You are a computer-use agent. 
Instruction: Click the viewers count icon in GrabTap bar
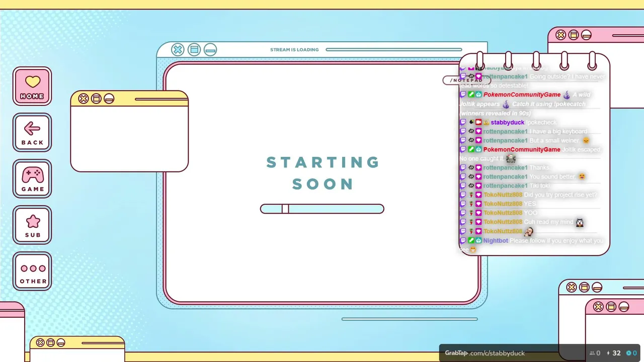[592, 353]
